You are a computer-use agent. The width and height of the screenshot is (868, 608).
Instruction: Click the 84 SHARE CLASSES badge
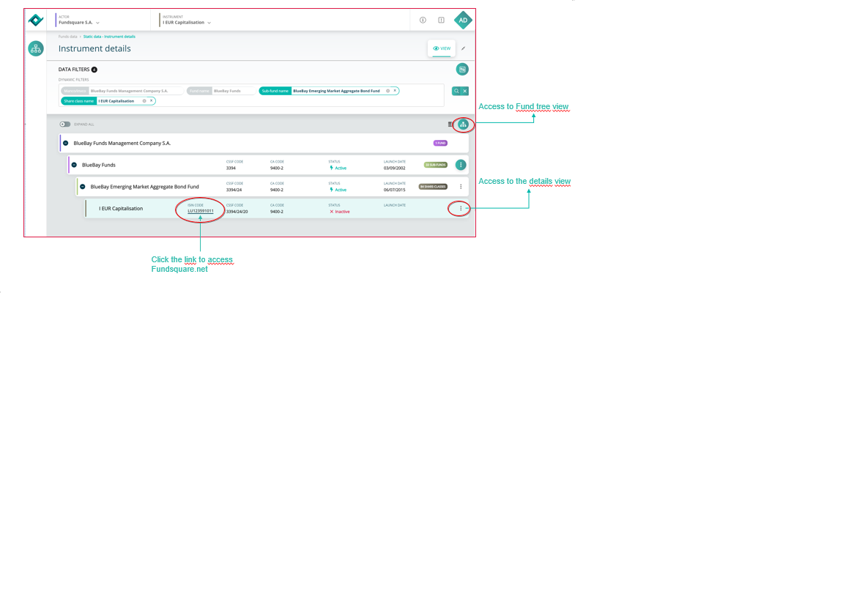[433, 187]
